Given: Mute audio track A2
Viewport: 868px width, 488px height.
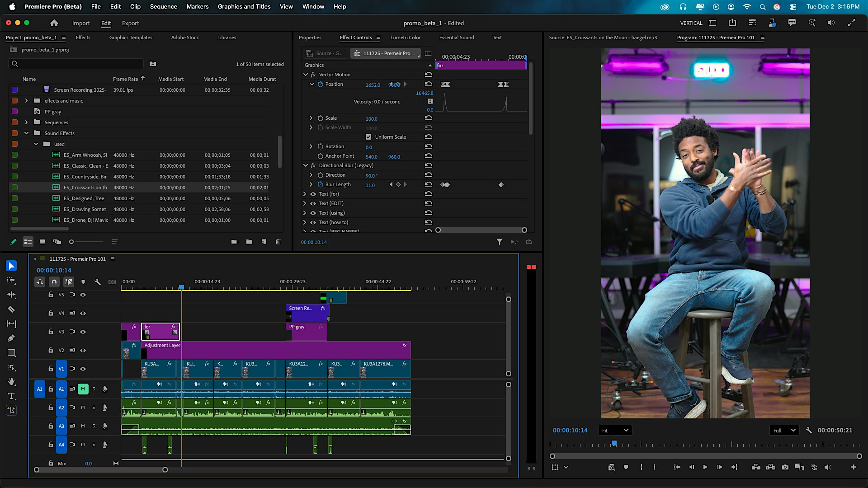Looking at the screenshot, I should [x=83, y=407].
